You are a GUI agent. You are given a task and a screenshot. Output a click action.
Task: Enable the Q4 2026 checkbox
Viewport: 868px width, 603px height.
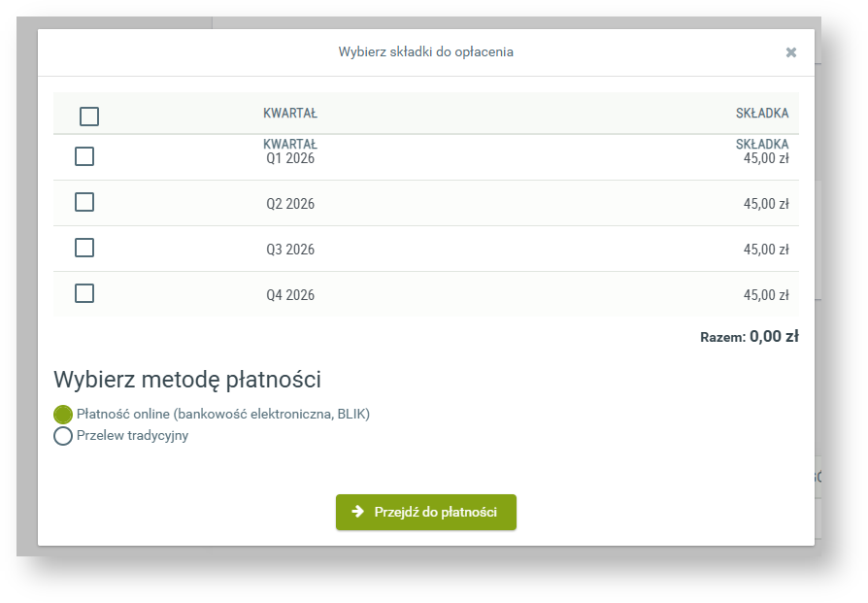(x=84, y=293)
